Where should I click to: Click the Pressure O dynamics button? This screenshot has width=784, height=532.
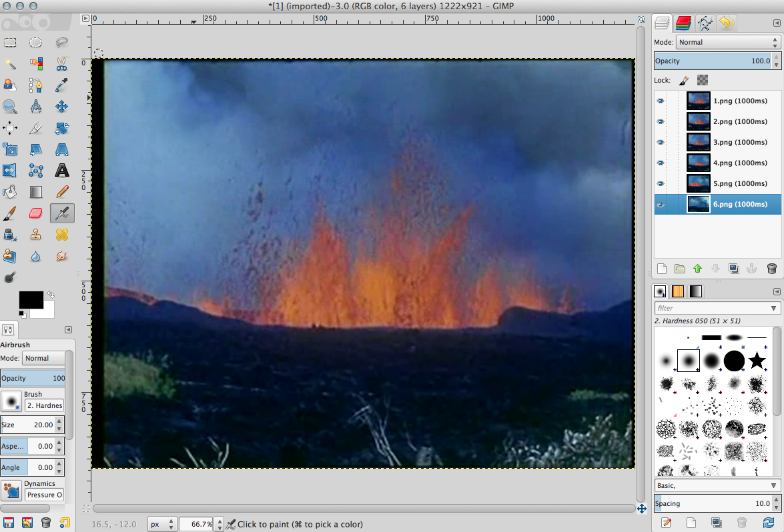click(44, 495)
